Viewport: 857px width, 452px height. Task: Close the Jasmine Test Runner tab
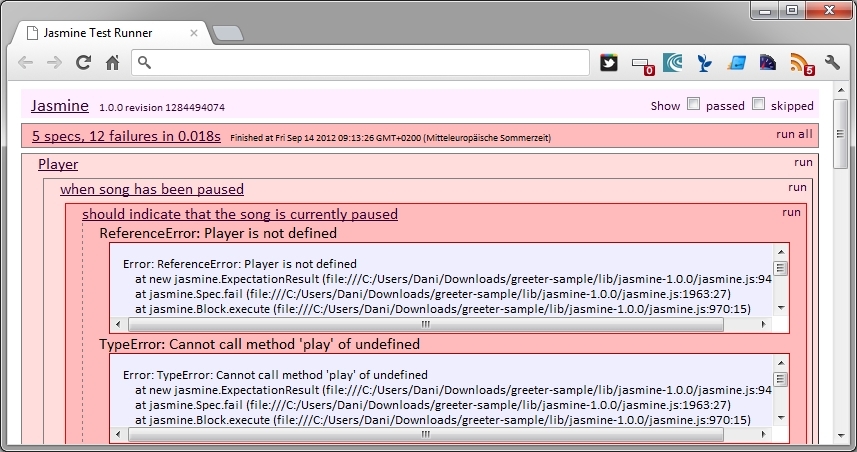[x=193, y=33]
